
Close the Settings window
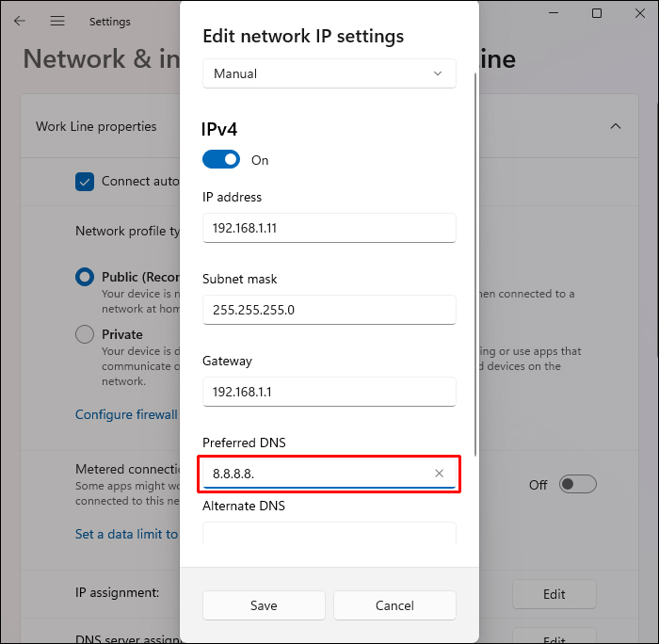pos(637,13)
